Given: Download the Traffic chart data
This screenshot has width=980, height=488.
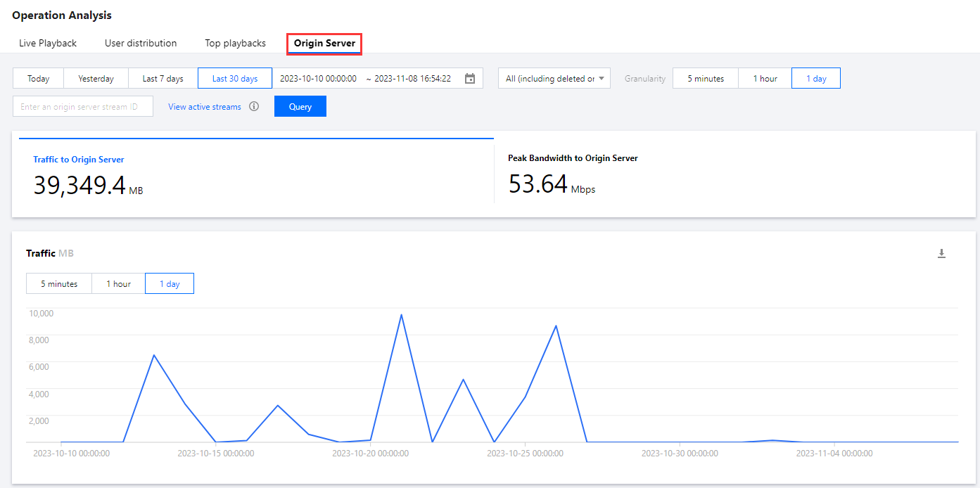Looking at the screenshot, I should [x=941, y=254].
